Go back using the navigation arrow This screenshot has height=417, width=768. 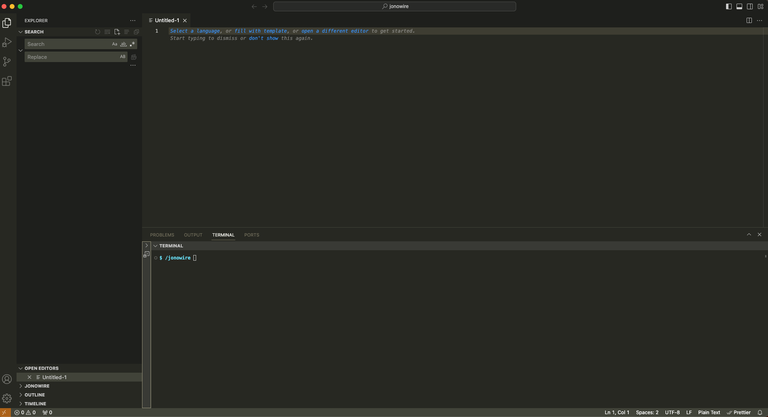coord(254,6)
